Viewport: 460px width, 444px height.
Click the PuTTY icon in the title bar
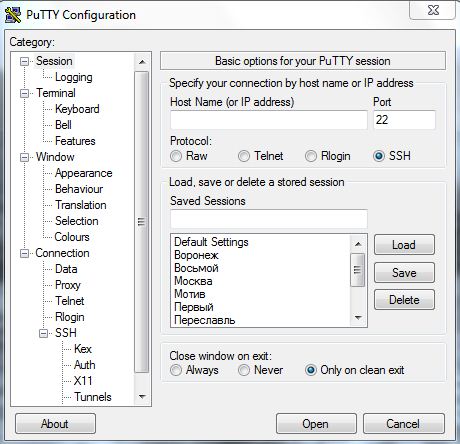pos(13,15)
